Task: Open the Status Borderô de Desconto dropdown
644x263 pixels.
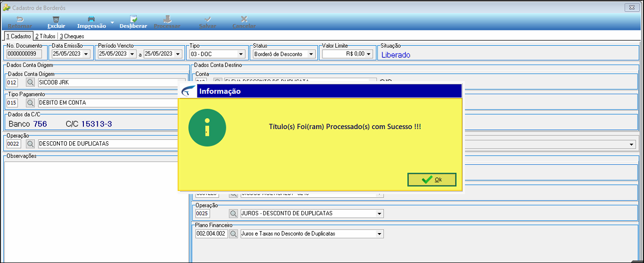Action: point(311,54)
